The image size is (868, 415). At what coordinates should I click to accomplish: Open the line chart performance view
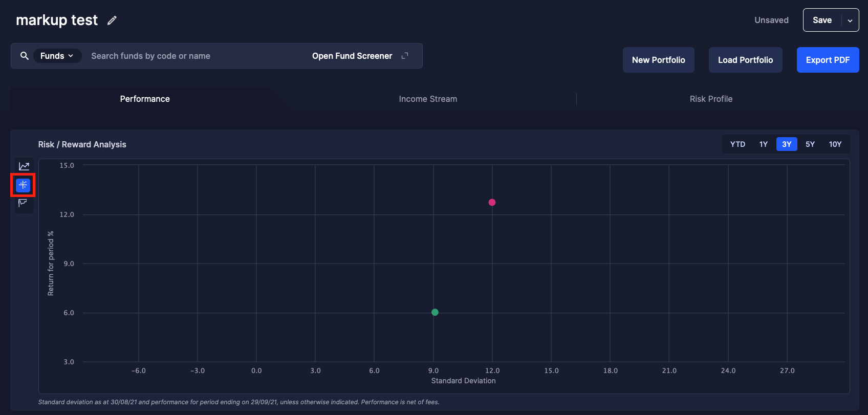(24, 166)
